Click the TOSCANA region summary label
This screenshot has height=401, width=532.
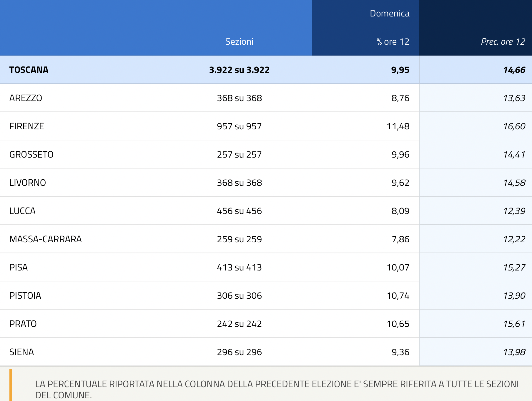29,70
